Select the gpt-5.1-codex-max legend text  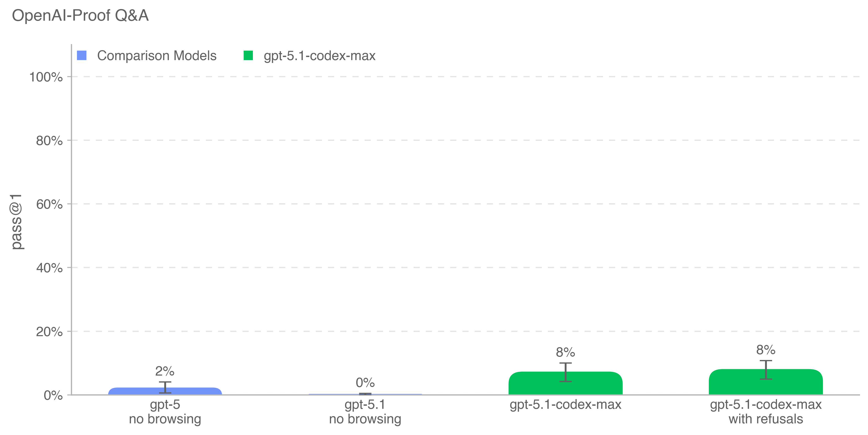click(x=320, y=56)
